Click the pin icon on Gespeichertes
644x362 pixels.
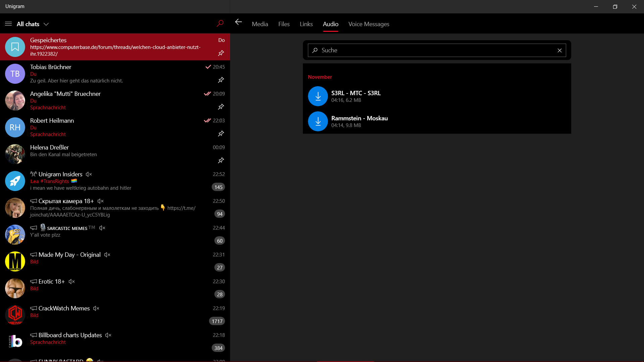tap(221, 53)
